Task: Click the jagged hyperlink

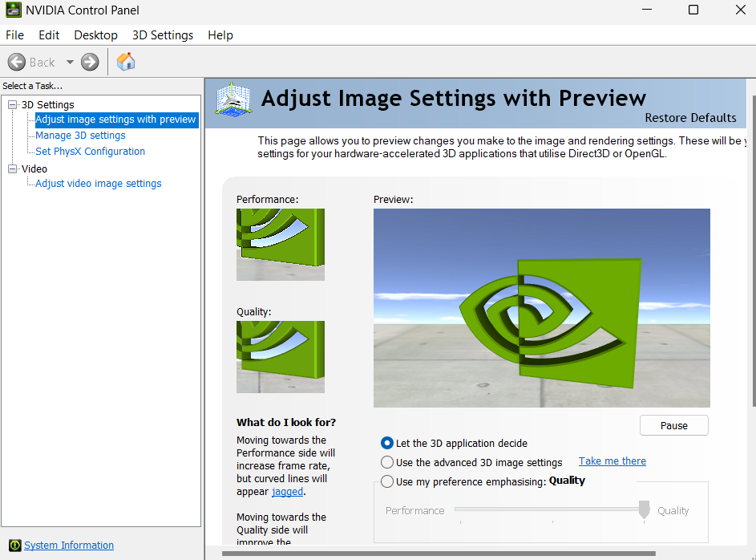Action: 287,492
